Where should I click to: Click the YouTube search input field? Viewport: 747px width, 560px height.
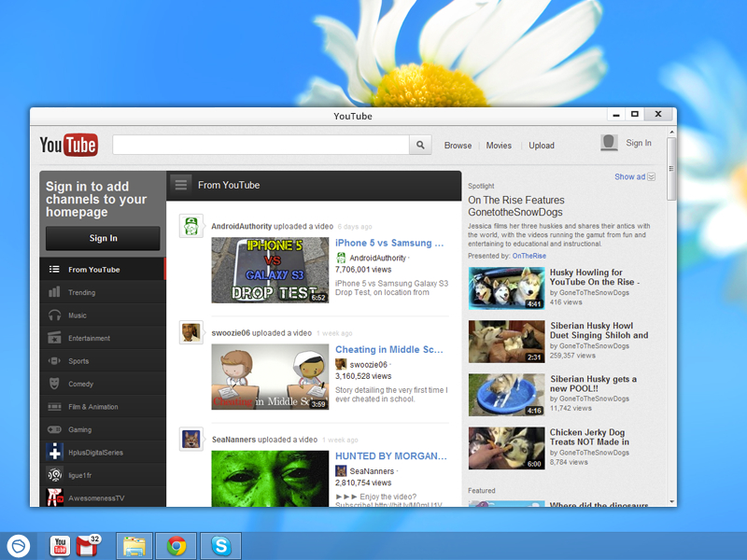click(x=261, y=145)
